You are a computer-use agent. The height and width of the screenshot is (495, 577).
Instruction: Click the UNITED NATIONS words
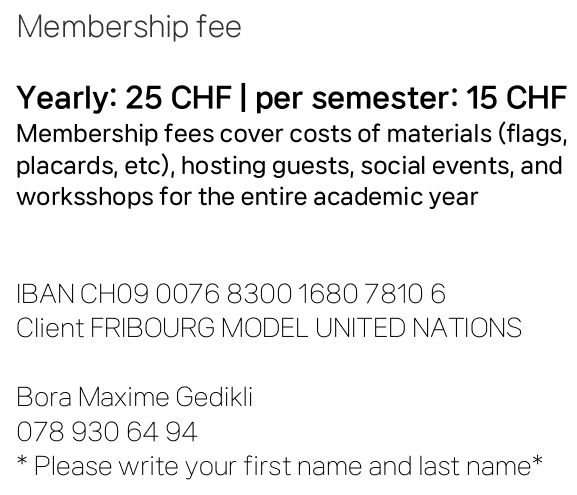418,328
